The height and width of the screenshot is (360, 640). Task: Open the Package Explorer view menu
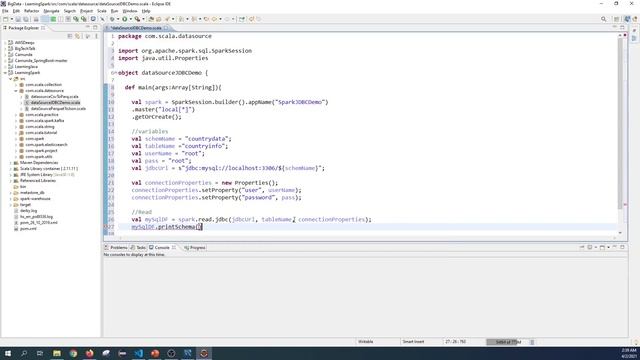coord(96,36)
